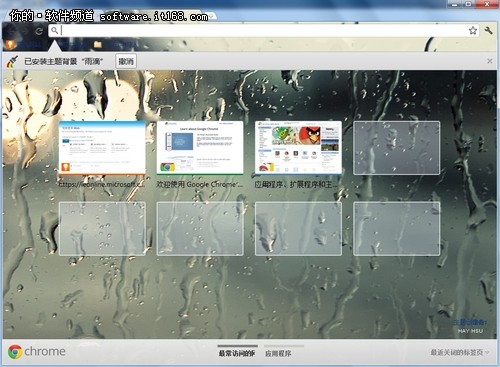
Task: Maximize the Chrome window
Action: click(469, 4)
